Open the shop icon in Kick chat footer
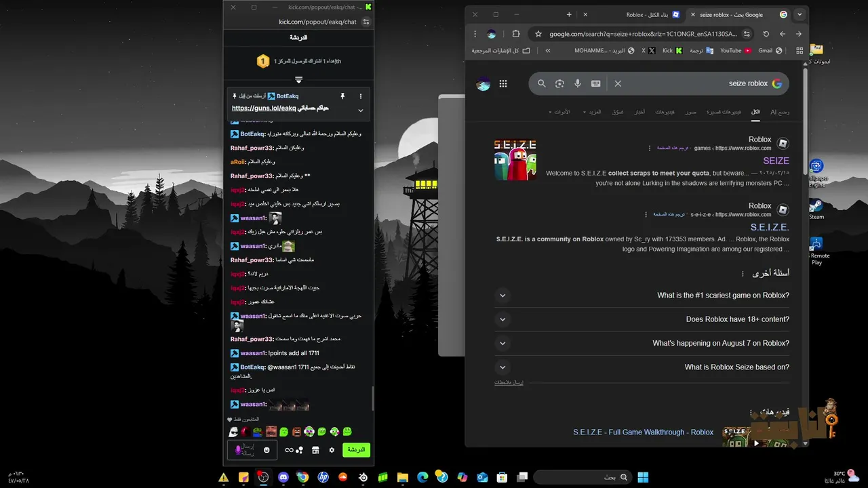This screenshot has height=488, width=868. pos(315,450)
